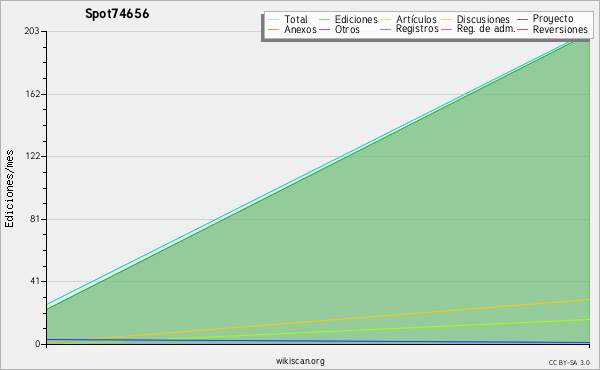Click the CC BY-SA 3.0 license text
Image resolution: width=600 pixels, height=370 pixels.
[569, 362]
